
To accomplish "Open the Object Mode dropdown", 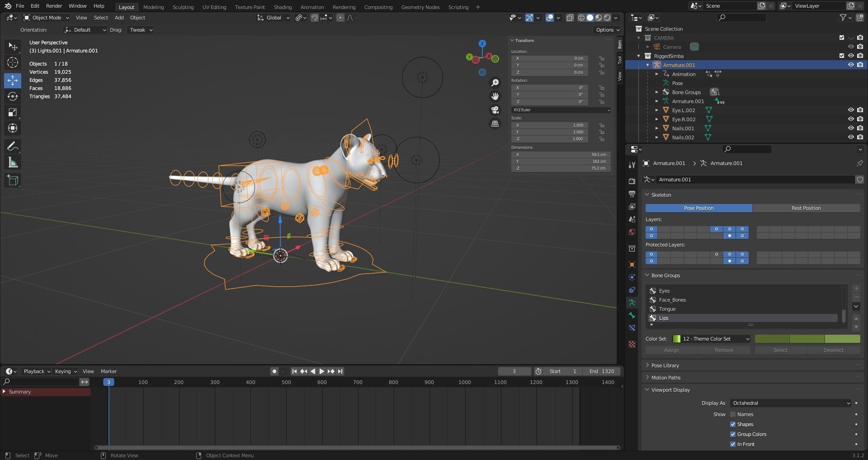I will click(x=46, y=18).
